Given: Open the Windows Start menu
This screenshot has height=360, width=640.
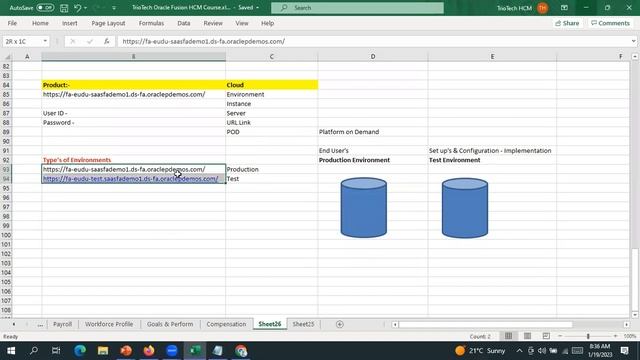Looking at the screenshot, I should click(x=11, y=351).
